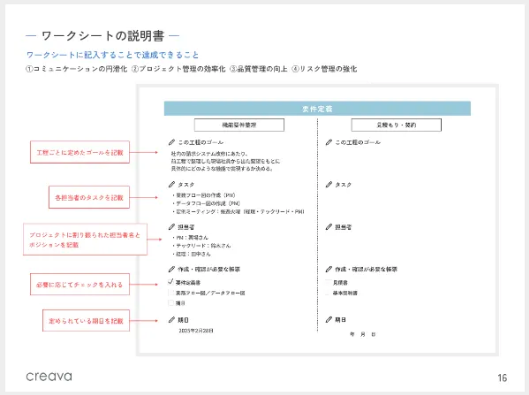
Task: Click the creava logo
Action: 49,376
